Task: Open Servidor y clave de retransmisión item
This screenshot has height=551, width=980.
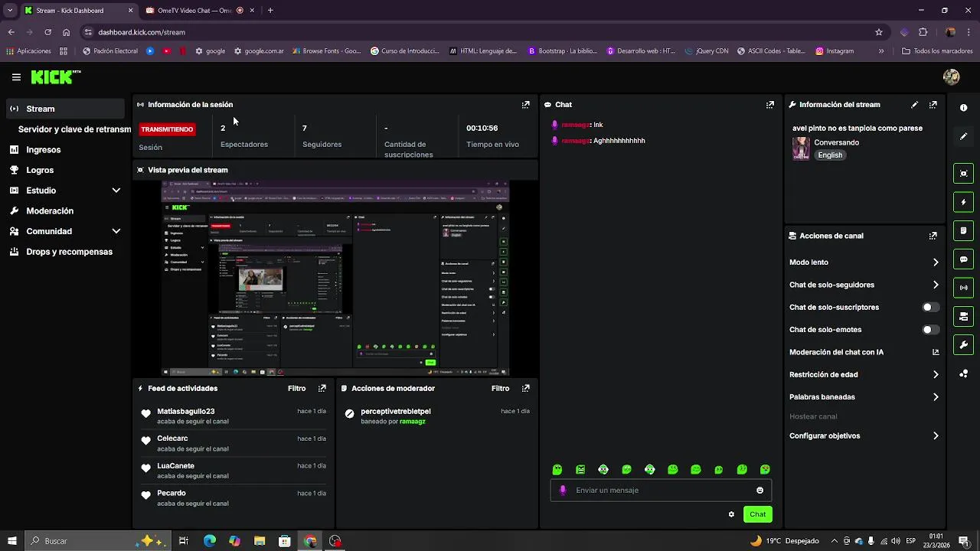Action: (74, 129)
